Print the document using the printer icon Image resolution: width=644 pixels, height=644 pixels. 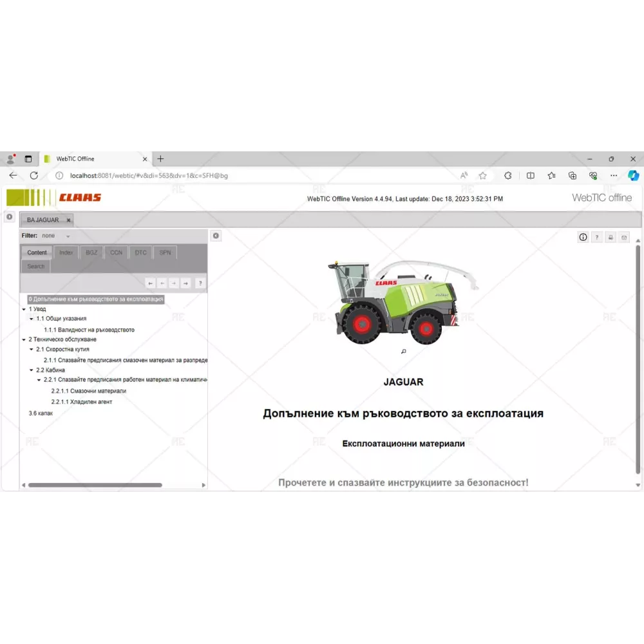611,237
